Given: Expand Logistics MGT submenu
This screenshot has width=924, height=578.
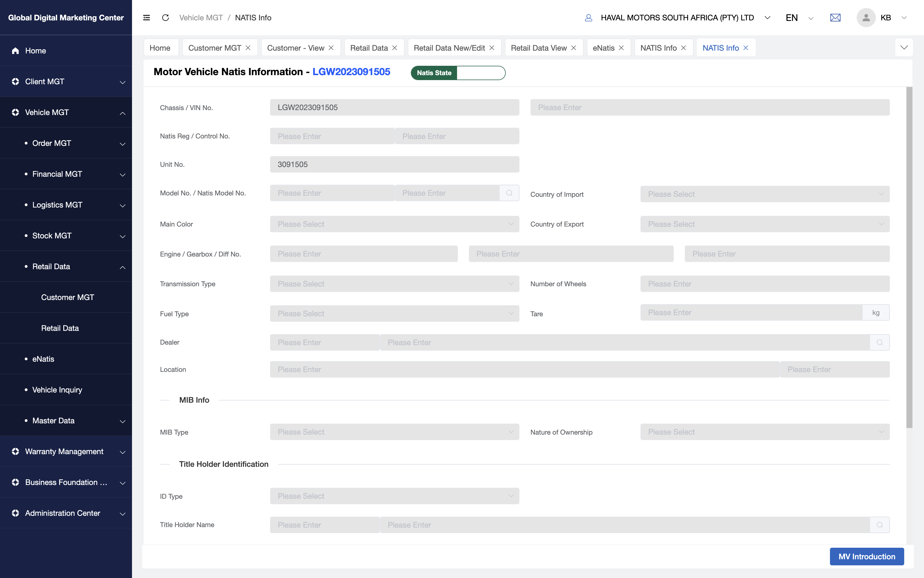Looking at the screenshot, I should [x=123, y=205].
